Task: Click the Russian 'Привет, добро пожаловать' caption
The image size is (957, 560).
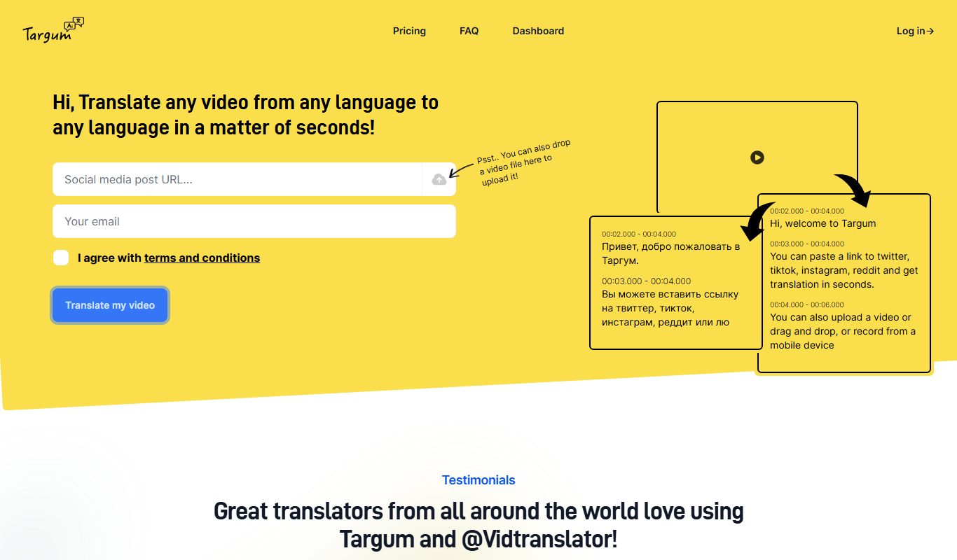Action: (670, 253)
